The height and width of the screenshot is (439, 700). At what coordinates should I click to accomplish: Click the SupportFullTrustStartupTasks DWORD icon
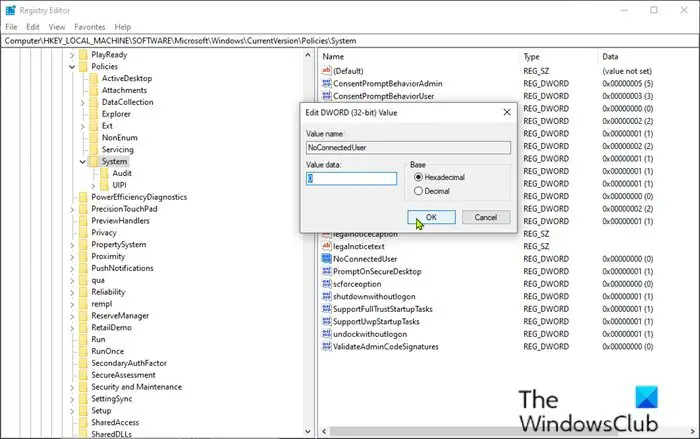[x=326, y=309]
